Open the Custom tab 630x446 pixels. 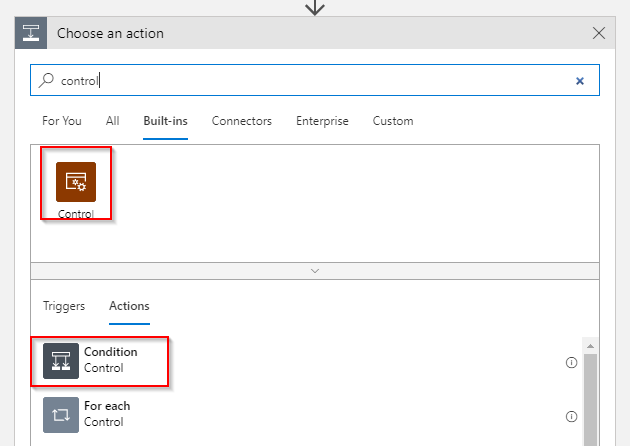point(393,121)
